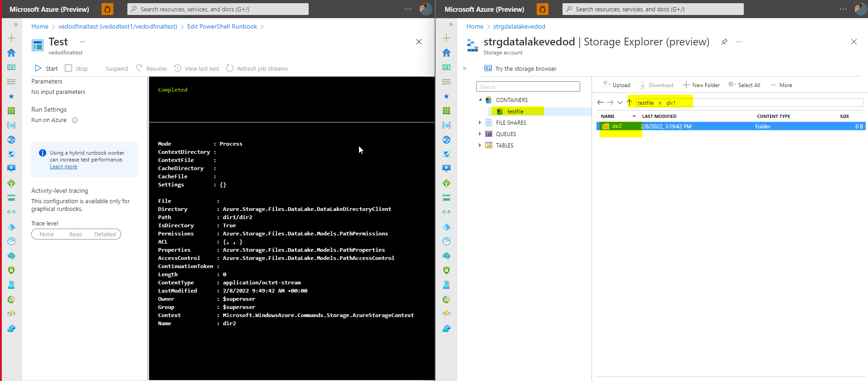Click Upload in Storage Explorer toolbar

click(616, 85)
